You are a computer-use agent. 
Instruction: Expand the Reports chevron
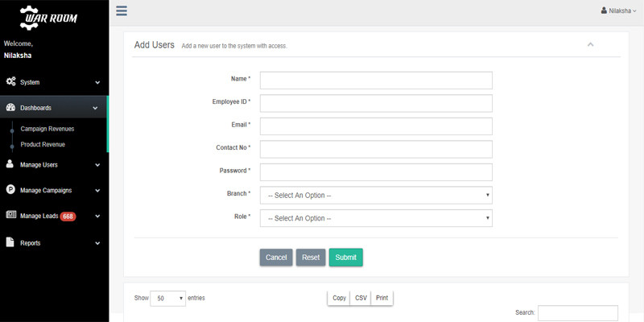click(x=97, y=243)
